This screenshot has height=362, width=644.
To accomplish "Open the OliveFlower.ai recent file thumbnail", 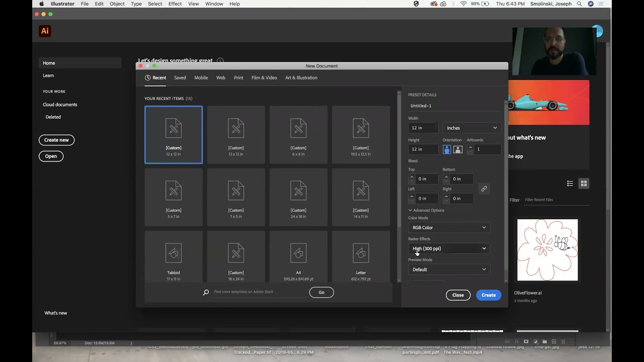I will coord(547,250).
